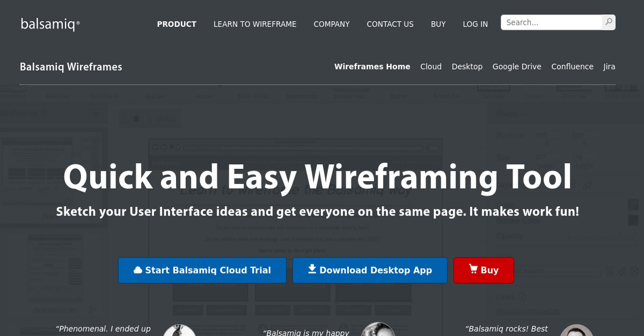
Task: Select the Wireframes Home tab
Action: (372, 66)
